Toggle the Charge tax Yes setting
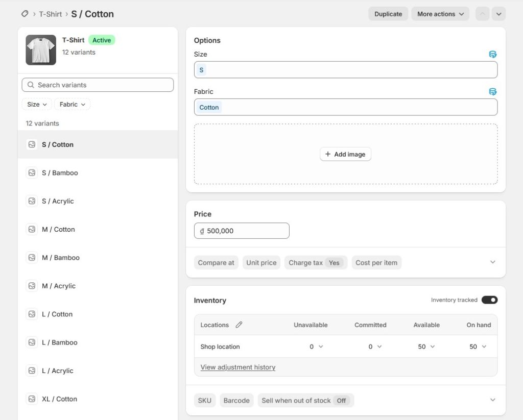The width and height of the screenshot is (523, 420). tap(316, 263)
